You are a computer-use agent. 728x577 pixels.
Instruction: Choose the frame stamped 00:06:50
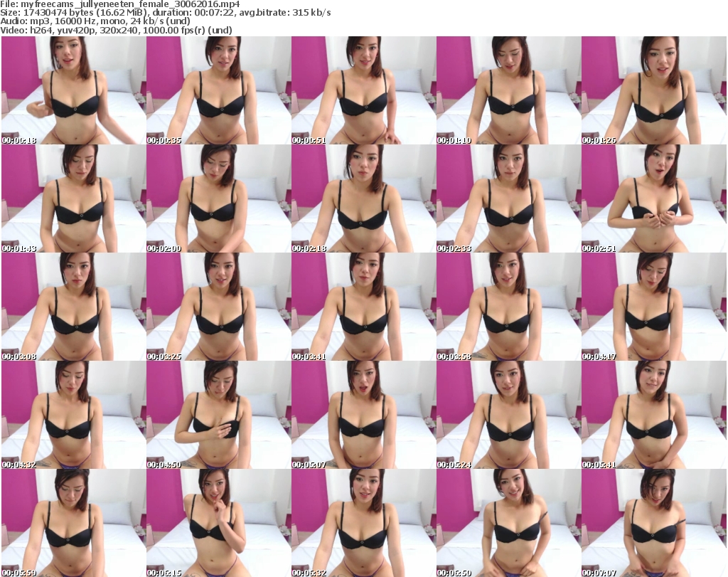508,523
